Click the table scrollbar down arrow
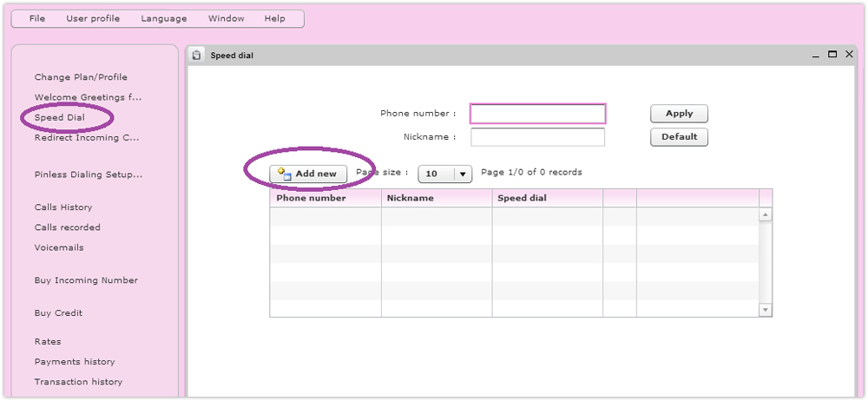Screen dimensions: 868x401 click(766, 310)
